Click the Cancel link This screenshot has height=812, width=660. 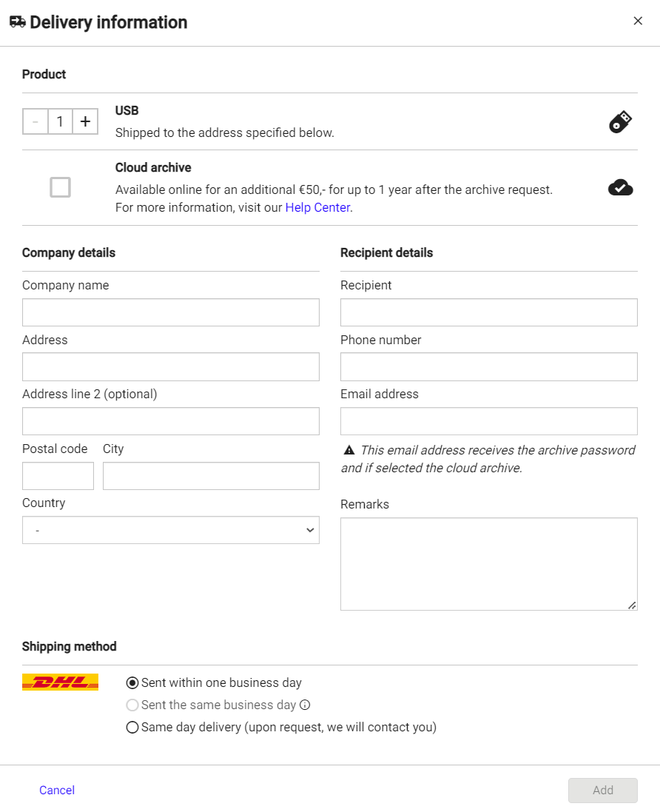[x=57, y=790]
